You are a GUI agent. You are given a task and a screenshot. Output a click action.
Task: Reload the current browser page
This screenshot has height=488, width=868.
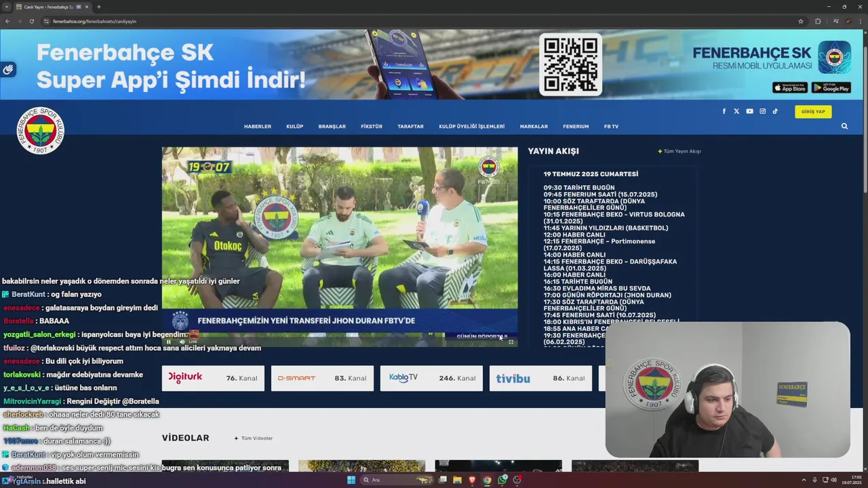click(32, 21)
